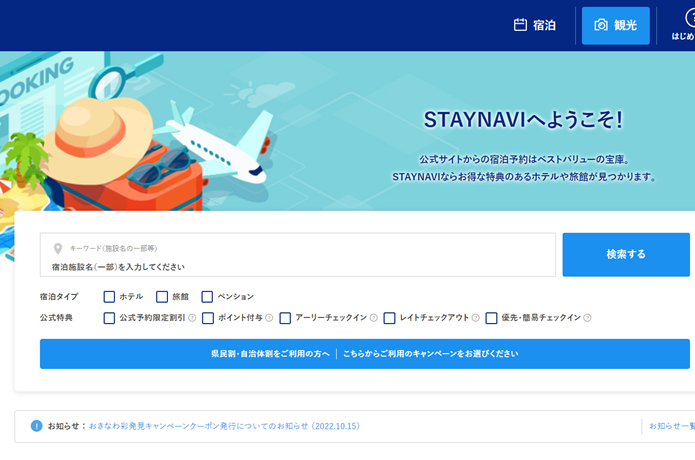Check the ペンション accommodation type checkbox
Image resolution: width=695 pixels, height=460 pixels.
pos(207,296)
